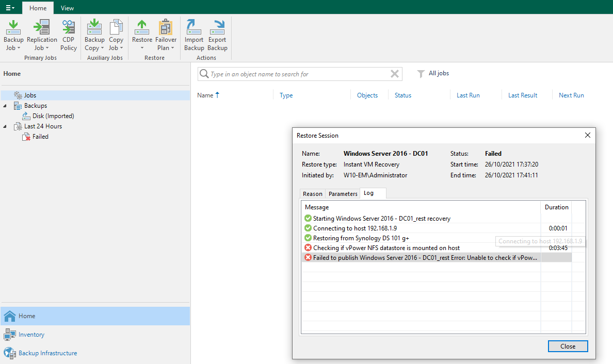Click the green success icon on Starting row
The height and width of the screenshot is (364, 613).
(308, 218)
